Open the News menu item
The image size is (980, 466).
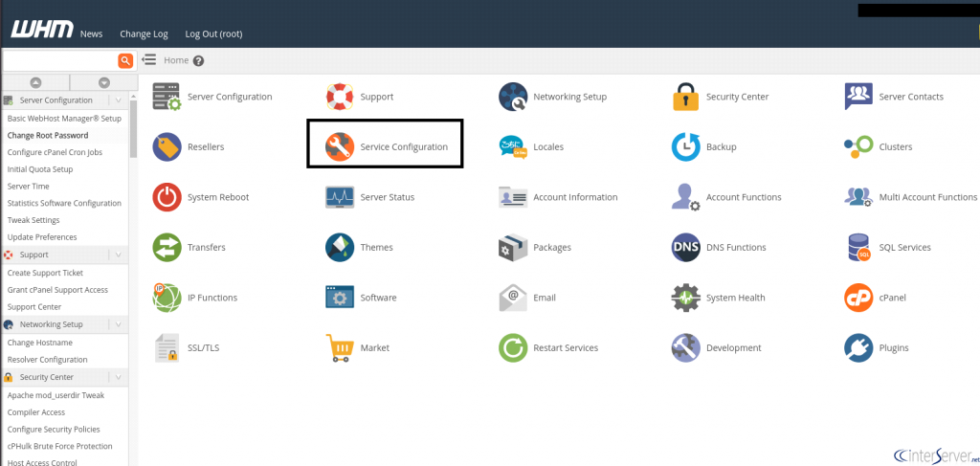point(91,33)
